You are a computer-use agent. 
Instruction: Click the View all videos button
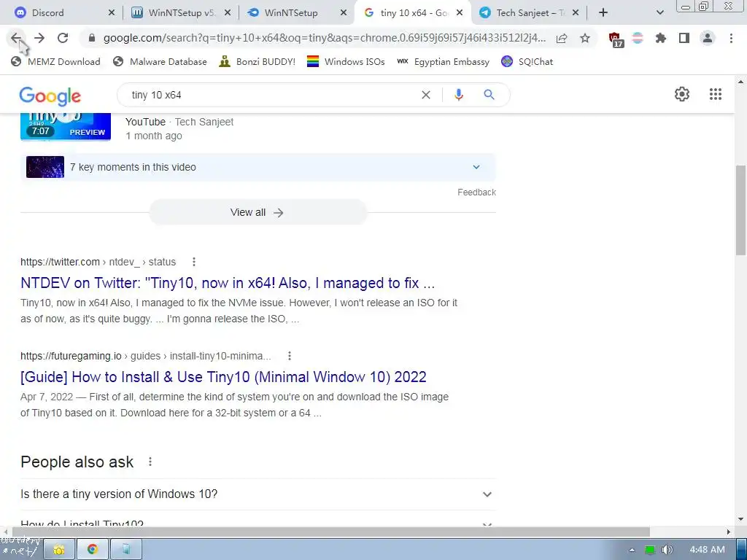point(258,212)
